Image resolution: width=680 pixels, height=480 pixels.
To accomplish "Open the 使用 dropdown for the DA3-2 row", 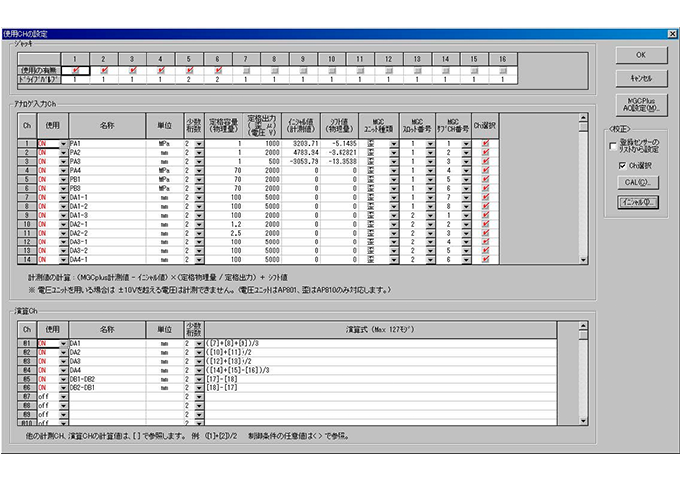I will tap(63, 251).
